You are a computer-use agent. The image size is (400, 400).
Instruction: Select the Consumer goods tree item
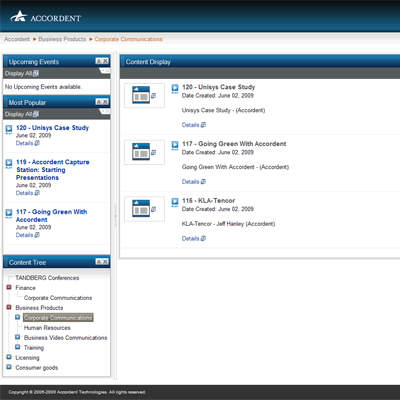pos(37,368)
